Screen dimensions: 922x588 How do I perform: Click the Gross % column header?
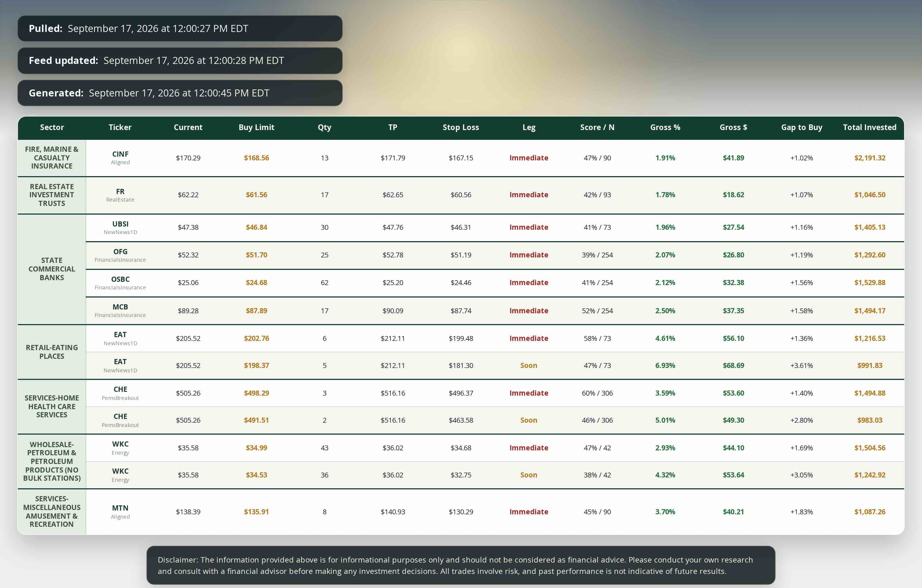point(665,127)
